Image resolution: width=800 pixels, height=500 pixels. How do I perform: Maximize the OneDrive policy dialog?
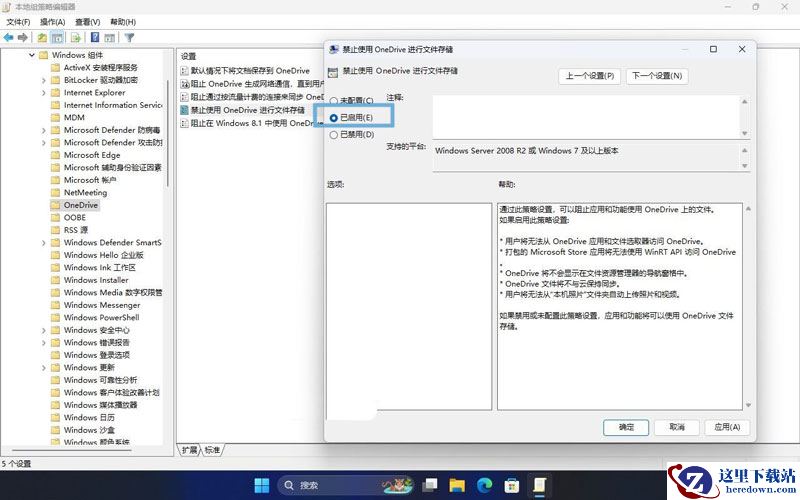tap(713, 49)
